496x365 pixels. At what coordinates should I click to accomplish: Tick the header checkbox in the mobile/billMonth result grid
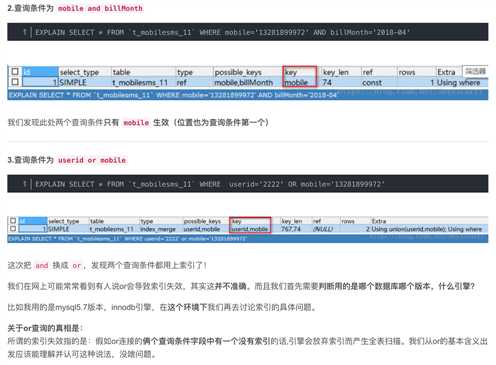[x=15, y=71]
